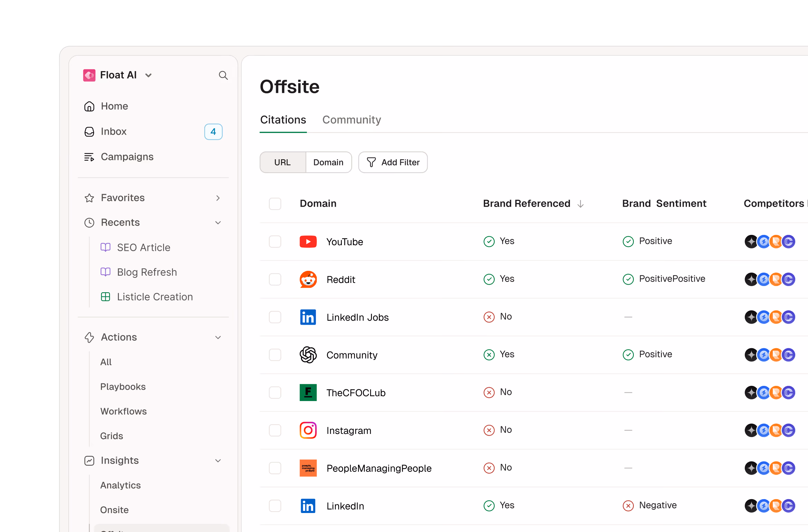This screenshot has width=808, height=532.
Task: Open the Float AI workspace dropdown
Action: tap(149, 75)
